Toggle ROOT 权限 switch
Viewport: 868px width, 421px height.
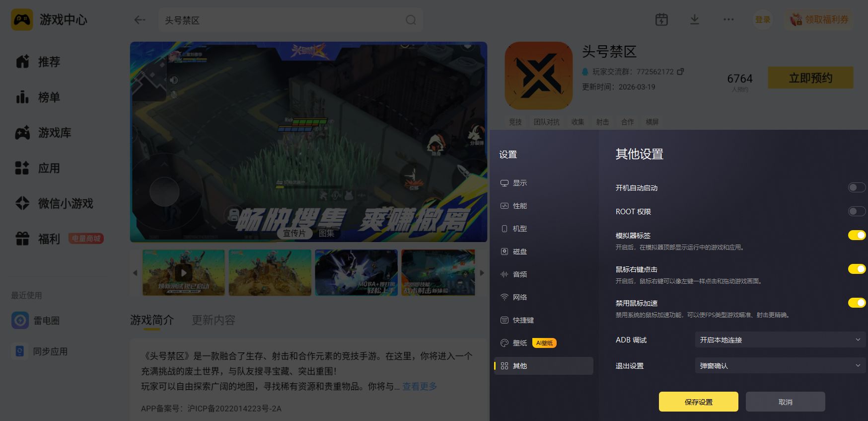[857, 211]
